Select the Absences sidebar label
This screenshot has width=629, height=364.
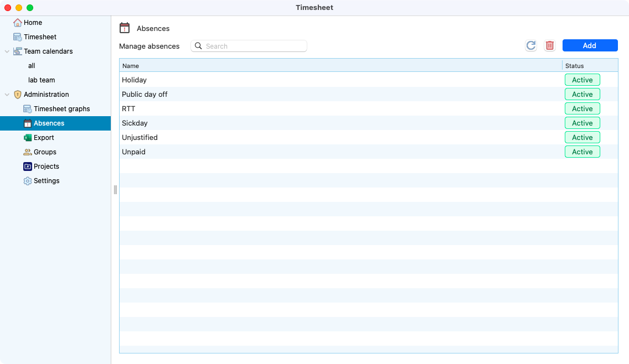(x=49, y=123)
